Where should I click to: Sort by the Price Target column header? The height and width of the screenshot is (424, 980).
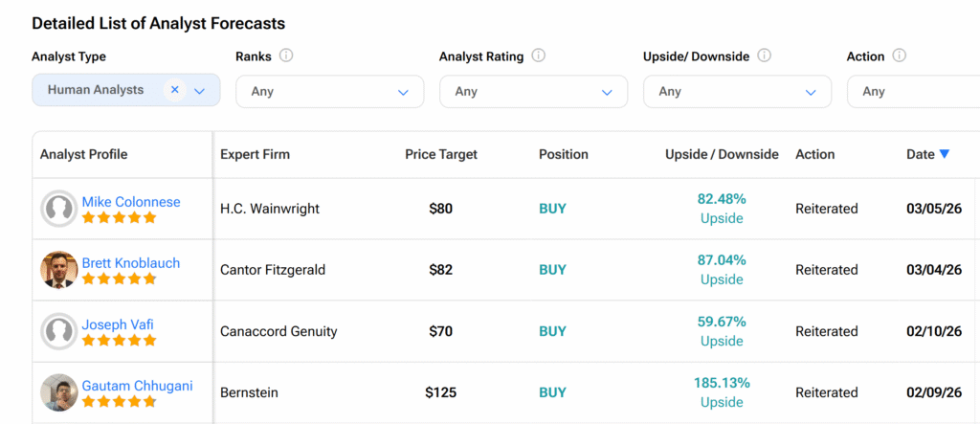click(440, 154)
